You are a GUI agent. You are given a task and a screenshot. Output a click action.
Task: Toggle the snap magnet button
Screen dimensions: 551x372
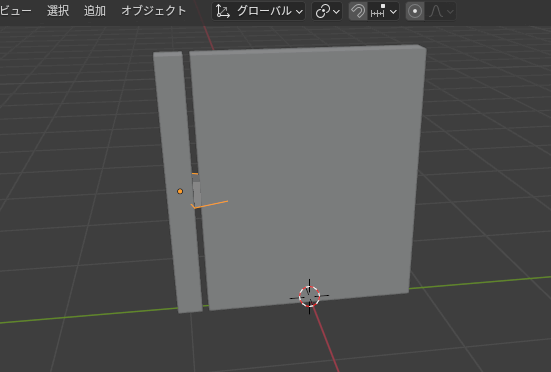click(358, 11)
